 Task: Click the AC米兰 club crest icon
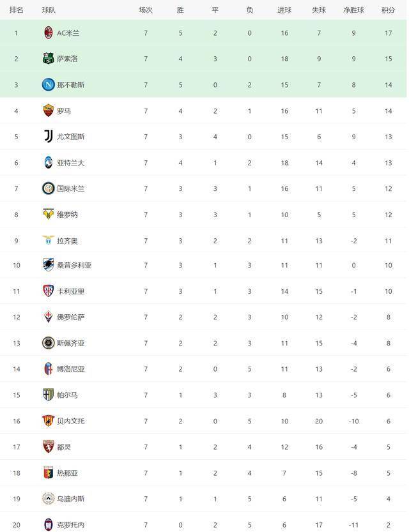click(x=48, y=33)
